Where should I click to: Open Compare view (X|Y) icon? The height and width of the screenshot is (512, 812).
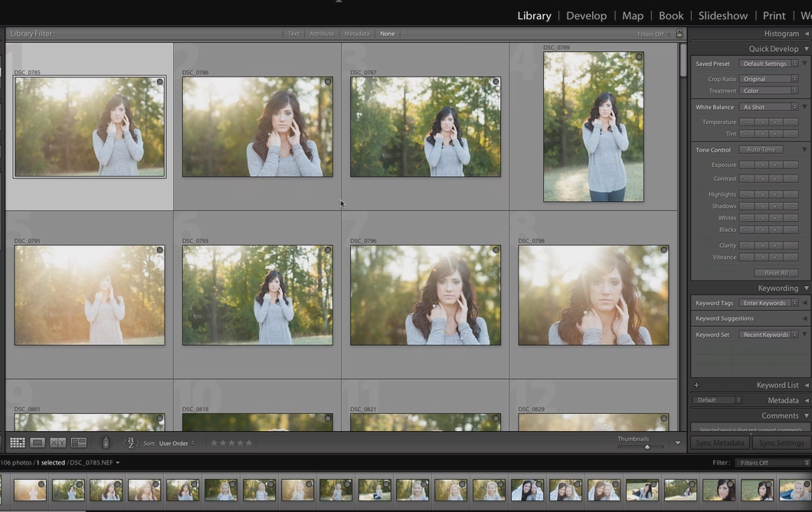pos(58,443)
